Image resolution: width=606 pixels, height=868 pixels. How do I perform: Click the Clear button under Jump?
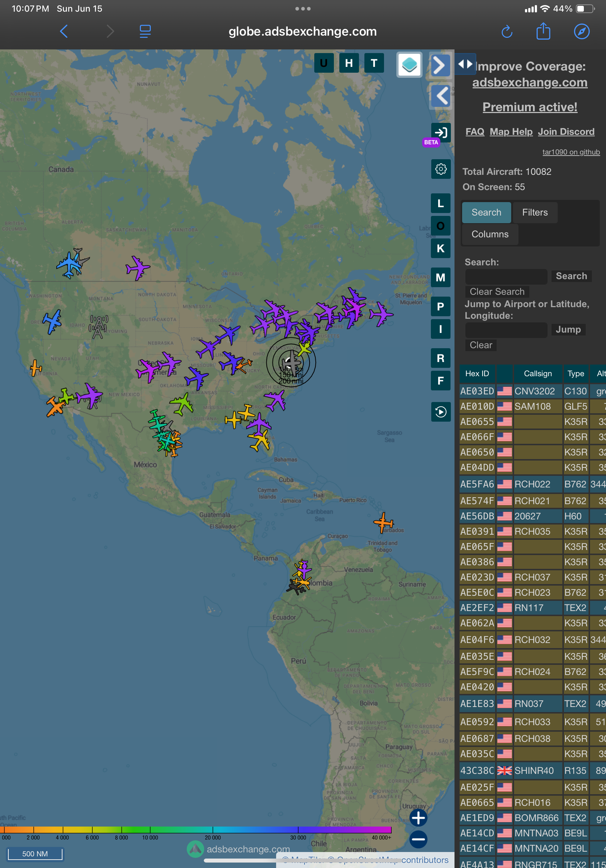coord(481,345)
